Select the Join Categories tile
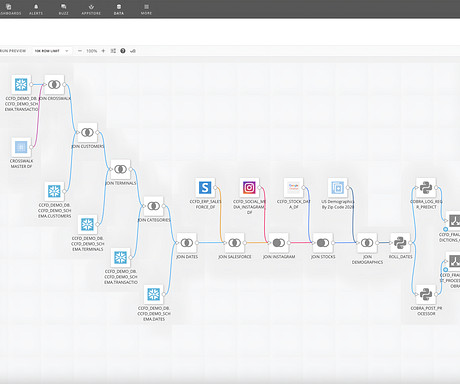460x384 pixels. pos(153,206)
